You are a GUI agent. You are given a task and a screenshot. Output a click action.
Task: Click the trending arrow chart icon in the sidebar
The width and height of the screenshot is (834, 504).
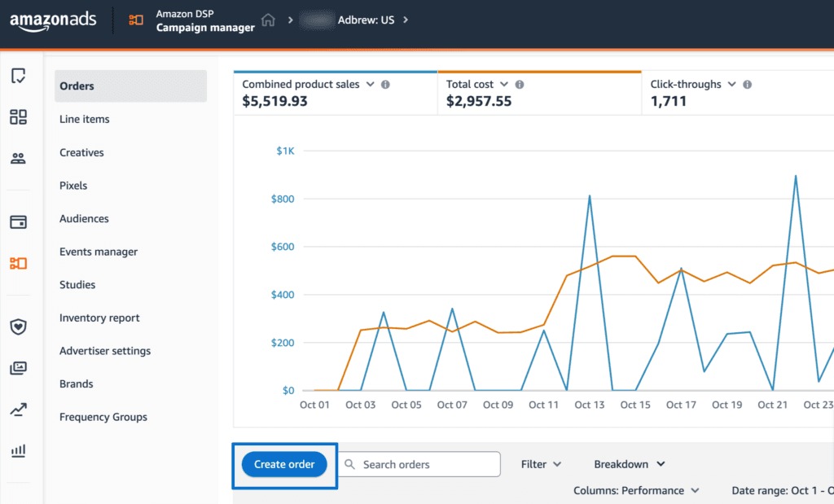coord(18,410)
